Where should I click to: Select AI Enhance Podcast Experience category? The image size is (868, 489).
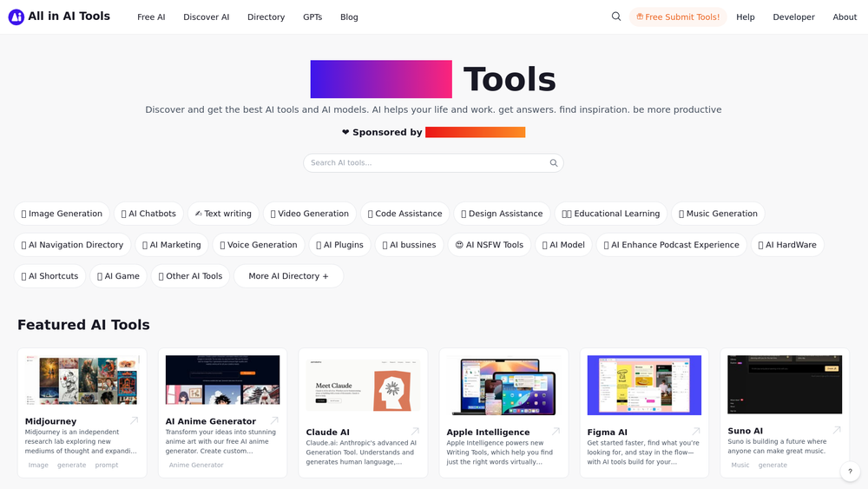[672, 245]
